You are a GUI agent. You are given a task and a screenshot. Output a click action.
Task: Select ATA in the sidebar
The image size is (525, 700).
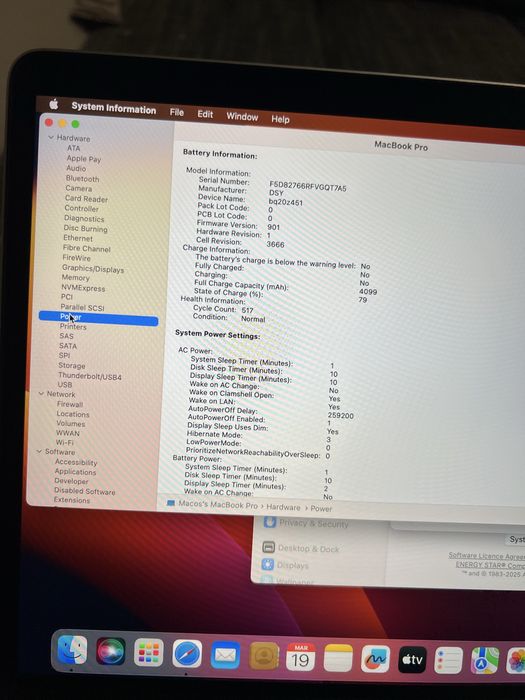click(74, 148)
